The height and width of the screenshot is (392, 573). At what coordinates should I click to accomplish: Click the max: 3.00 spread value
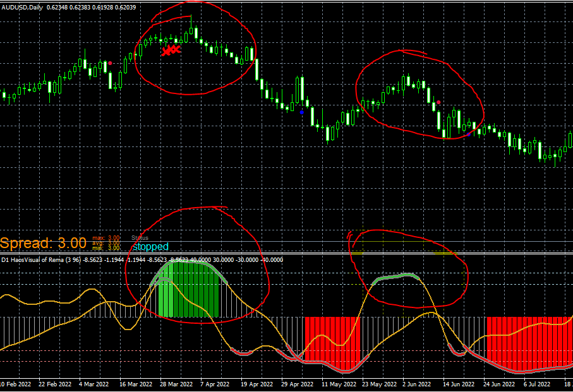[x=106, y=238]
